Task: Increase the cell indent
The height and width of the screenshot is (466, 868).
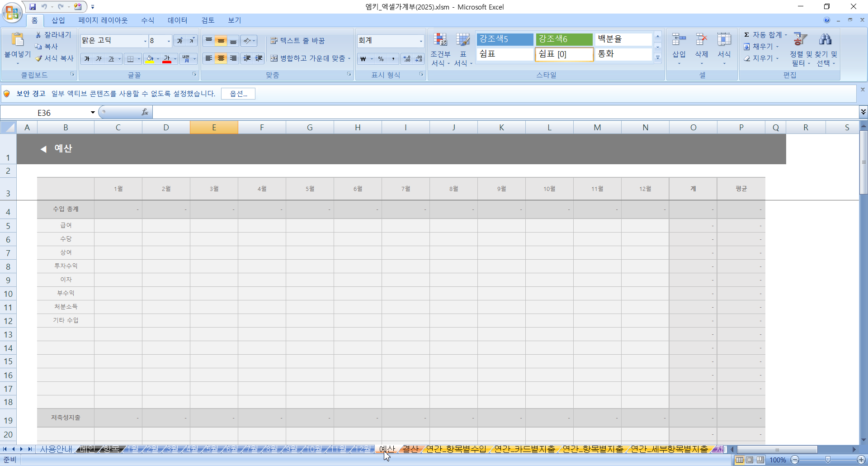Action: pos(259,58)
